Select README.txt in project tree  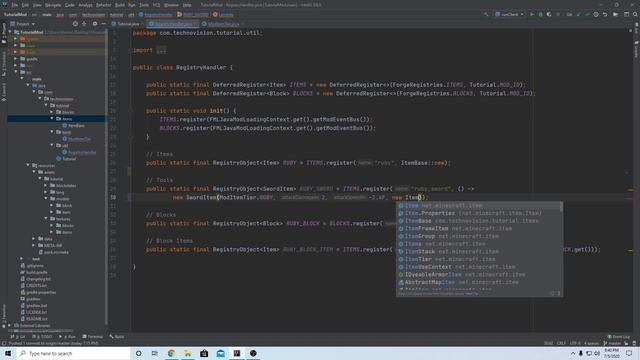click(x=34, y=319)
